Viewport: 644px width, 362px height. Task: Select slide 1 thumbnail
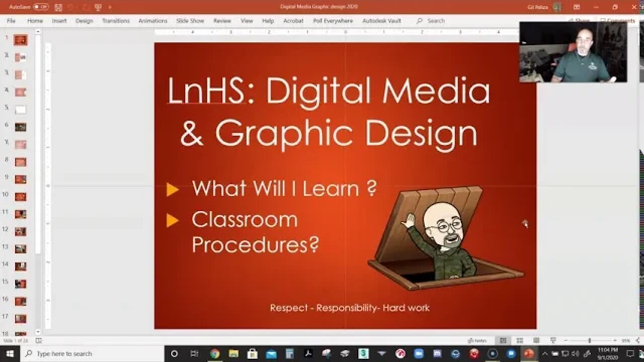click(x=21, y=40)
